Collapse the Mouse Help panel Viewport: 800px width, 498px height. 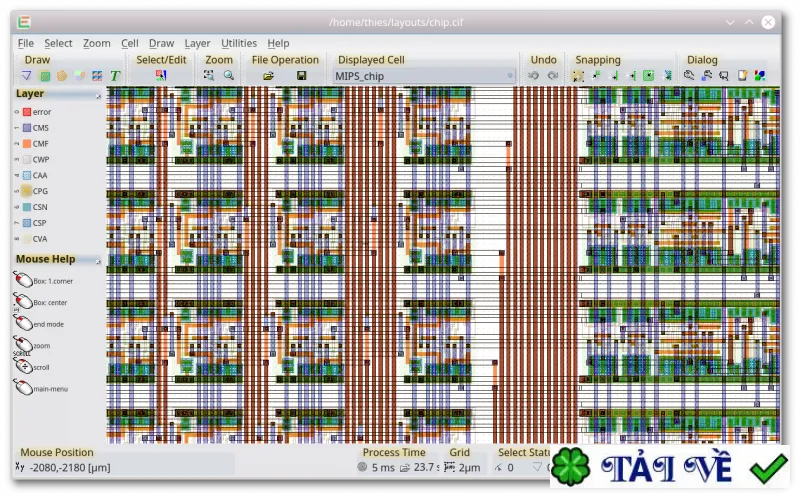[x=98, y=261]
